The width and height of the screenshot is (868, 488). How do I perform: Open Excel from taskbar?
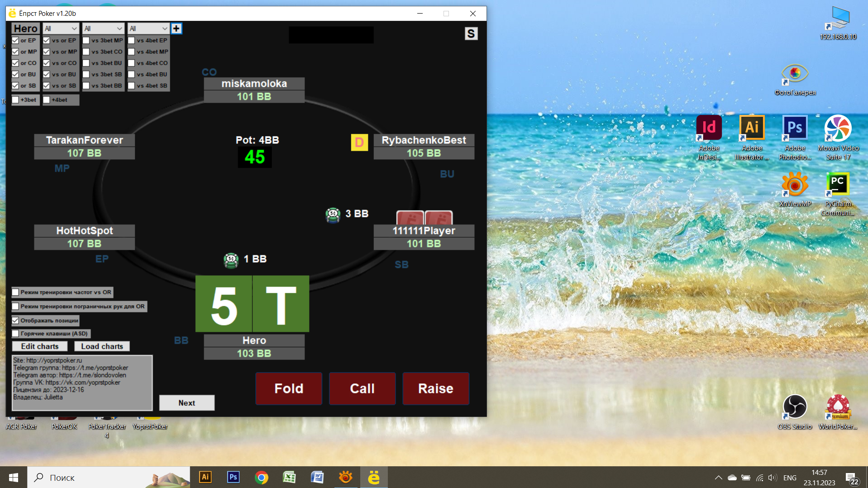[x=289, y=477]
